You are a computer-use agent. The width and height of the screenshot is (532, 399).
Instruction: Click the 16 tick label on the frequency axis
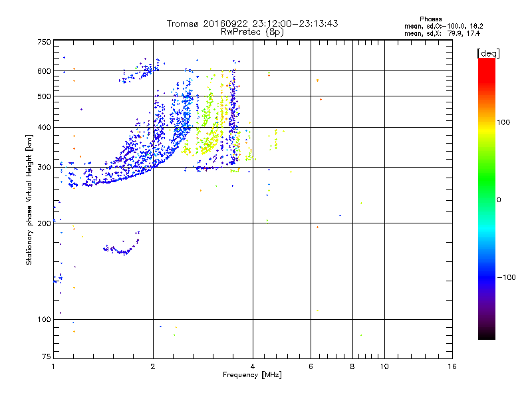tap(452, 366)
